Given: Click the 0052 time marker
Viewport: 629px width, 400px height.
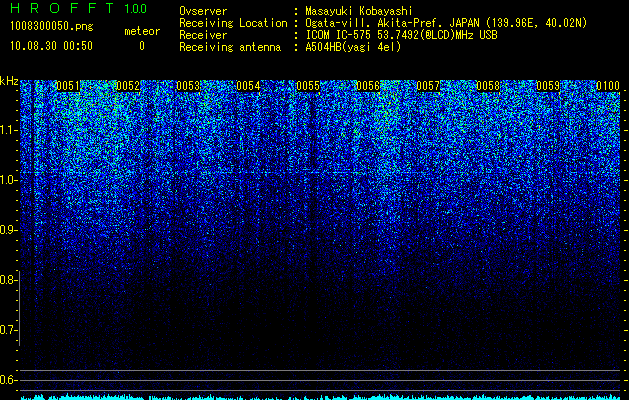Looking at the screenshot, I should click(128, 86).
